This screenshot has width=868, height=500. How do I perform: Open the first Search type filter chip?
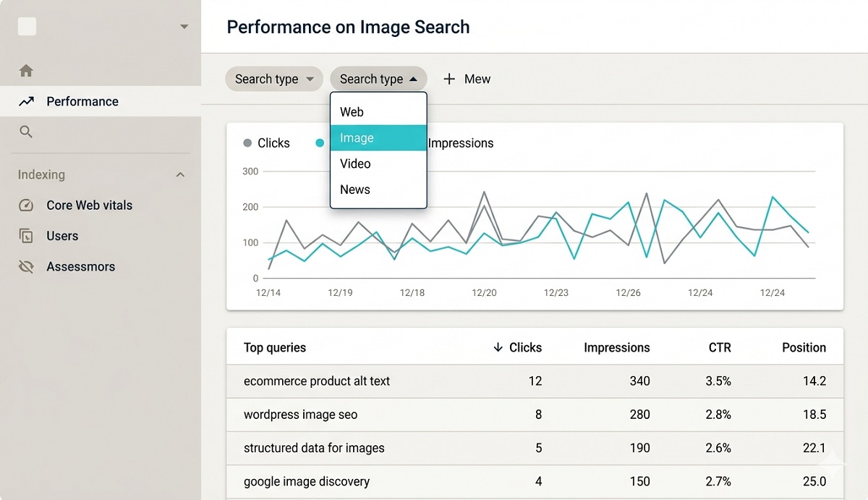pos(274,79)
